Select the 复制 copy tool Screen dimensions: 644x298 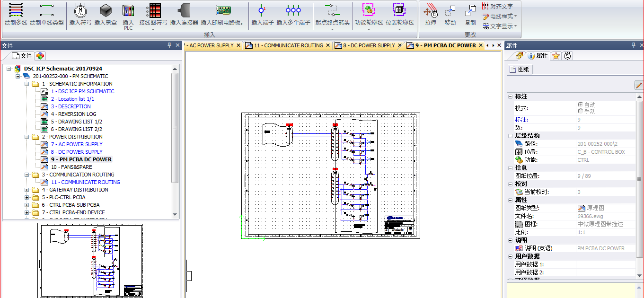click(x=470, y=14)
